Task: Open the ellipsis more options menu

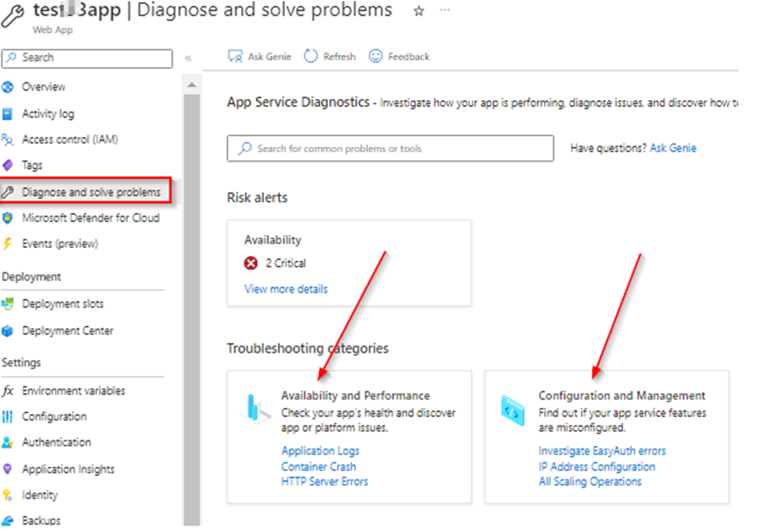Action: tap(444, 10)
